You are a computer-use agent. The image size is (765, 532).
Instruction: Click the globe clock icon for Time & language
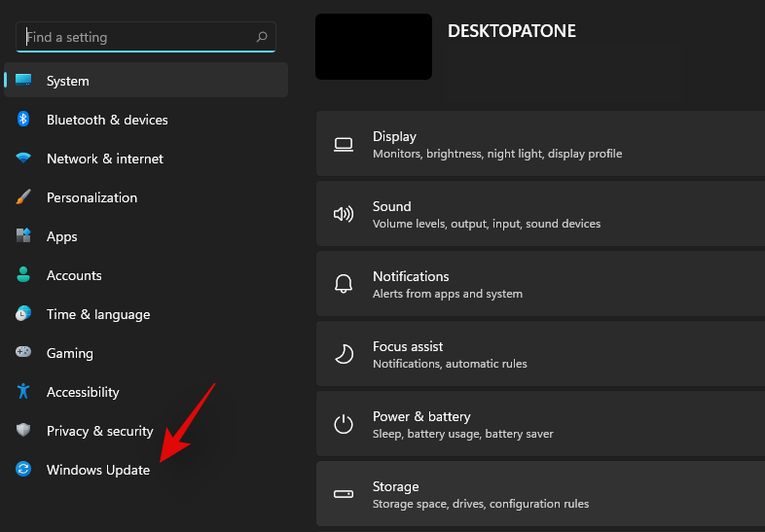(23, 314)
